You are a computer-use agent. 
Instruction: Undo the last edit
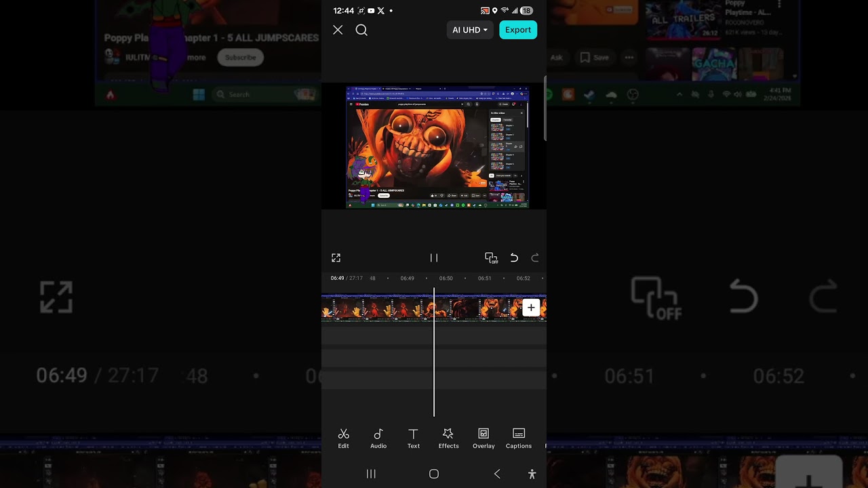pyautogui.click(x=514, y=258)
